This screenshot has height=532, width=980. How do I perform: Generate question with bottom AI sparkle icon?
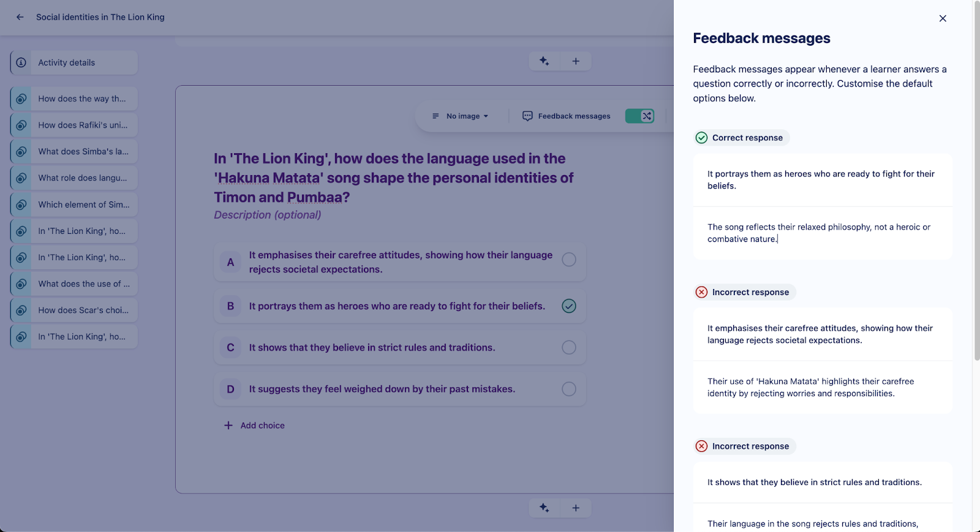tap(545, 508)
